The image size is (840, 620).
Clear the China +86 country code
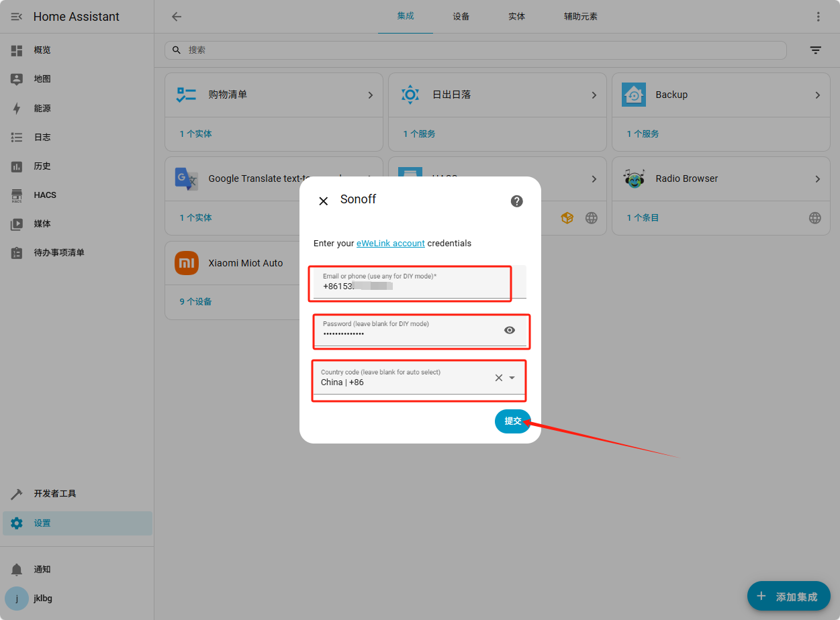pyautogui.click(x=499, y=378)
